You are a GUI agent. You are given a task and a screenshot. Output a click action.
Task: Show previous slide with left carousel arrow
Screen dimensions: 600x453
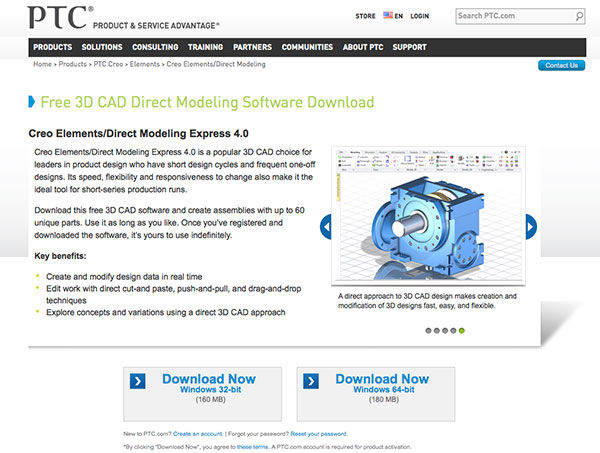326,227
